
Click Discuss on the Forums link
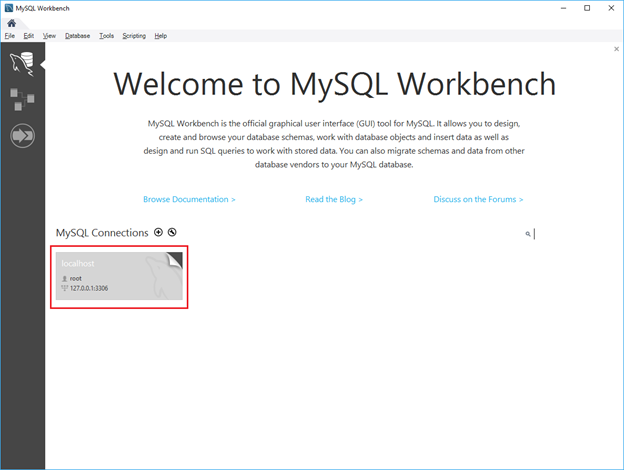(478, 199)
